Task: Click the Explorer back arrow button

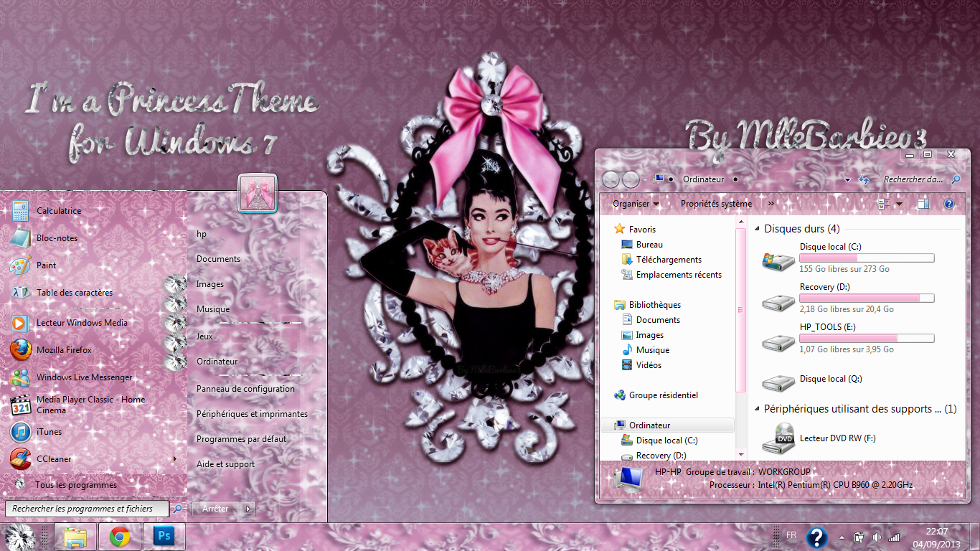Action: (x=611, y=179)
